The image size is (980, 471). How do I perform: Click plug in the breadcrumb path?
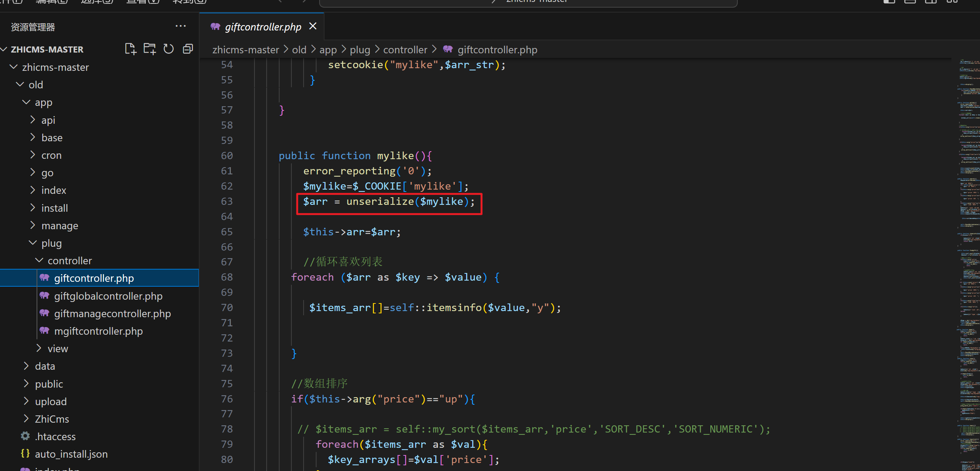(360, 50)
